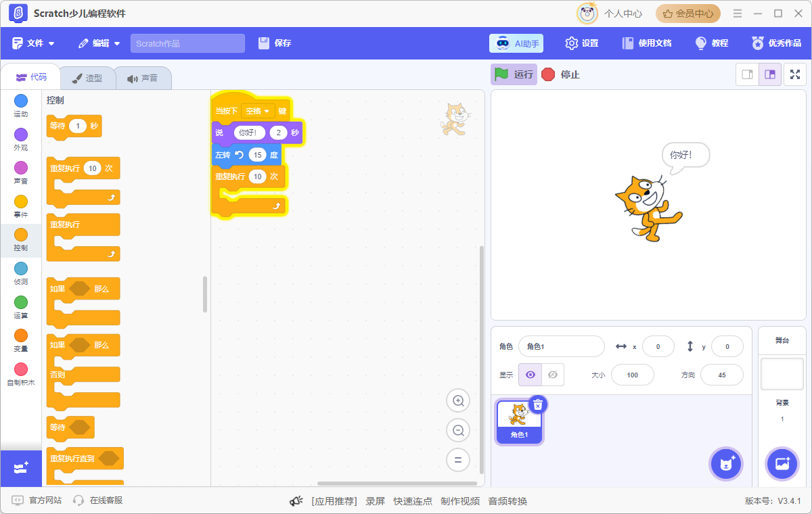The image size is (812, 514).
Task: Click the 等待 1 秒 block in palette
Action: pos(74,126)
